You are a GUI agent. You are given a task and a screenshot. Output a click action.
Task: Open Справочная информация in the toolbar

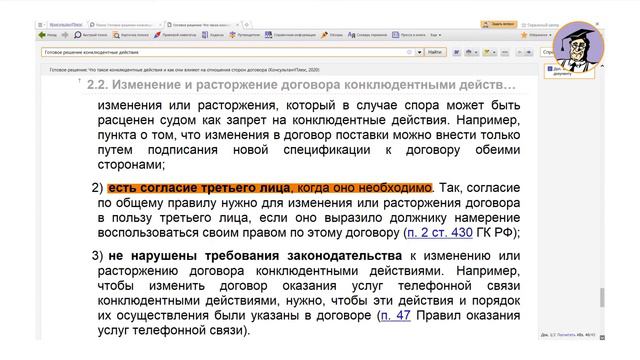pyautogui.click(x=290, y=35)
